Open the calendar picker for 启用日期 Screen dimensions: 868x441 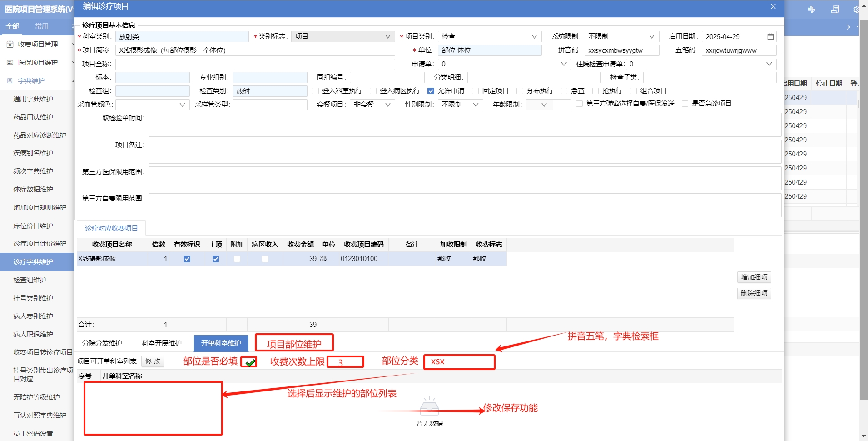[x=770, y=36]
